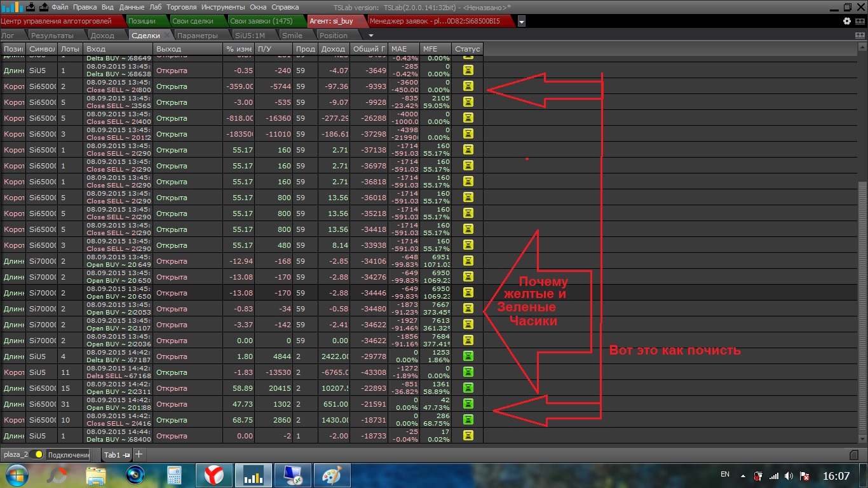Toggle the plaza_2 connection switch
This screenshot has width=868, height=488.
[x=37, y=455]
